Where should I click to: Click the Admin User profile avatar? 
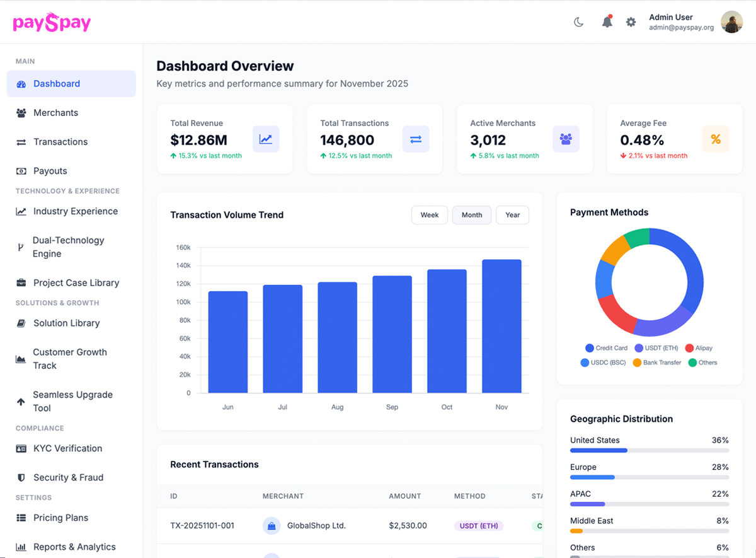click(731, 22)
